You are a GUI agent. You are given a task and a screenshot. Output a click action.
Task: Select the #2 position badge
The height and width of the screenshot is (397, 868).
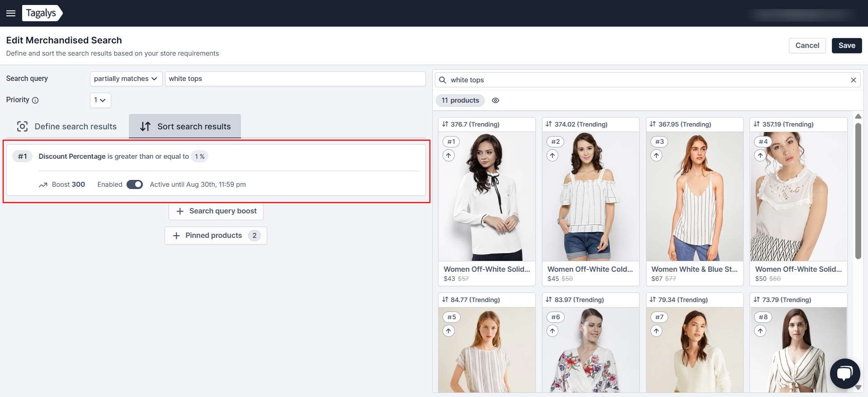tap(555, 142)
